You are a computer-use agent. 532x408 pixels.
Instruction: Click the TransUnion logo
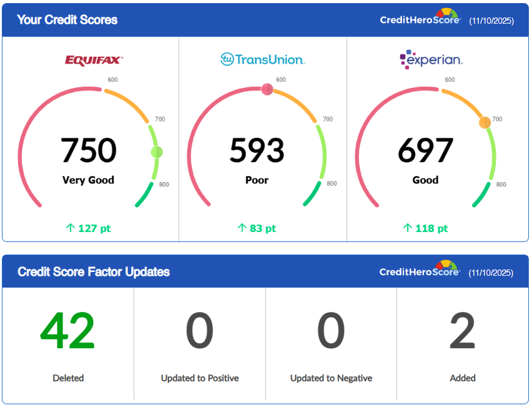(x=262, y=60)
